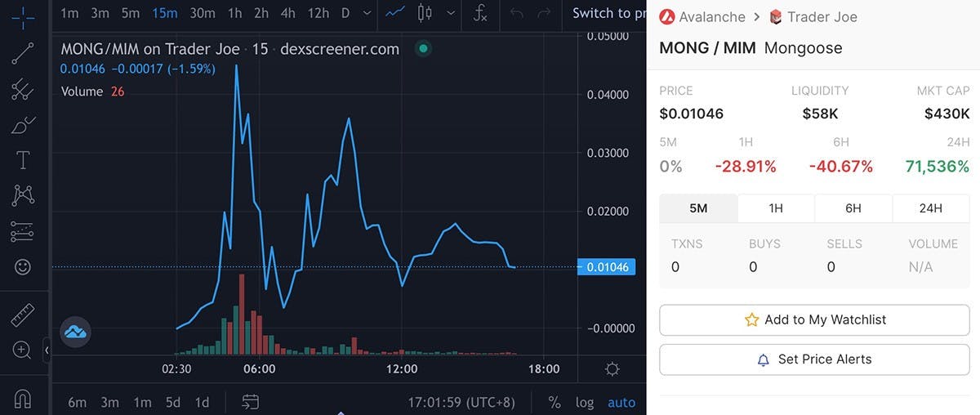Toggle the magnet snap mode

tap(23, 399)
